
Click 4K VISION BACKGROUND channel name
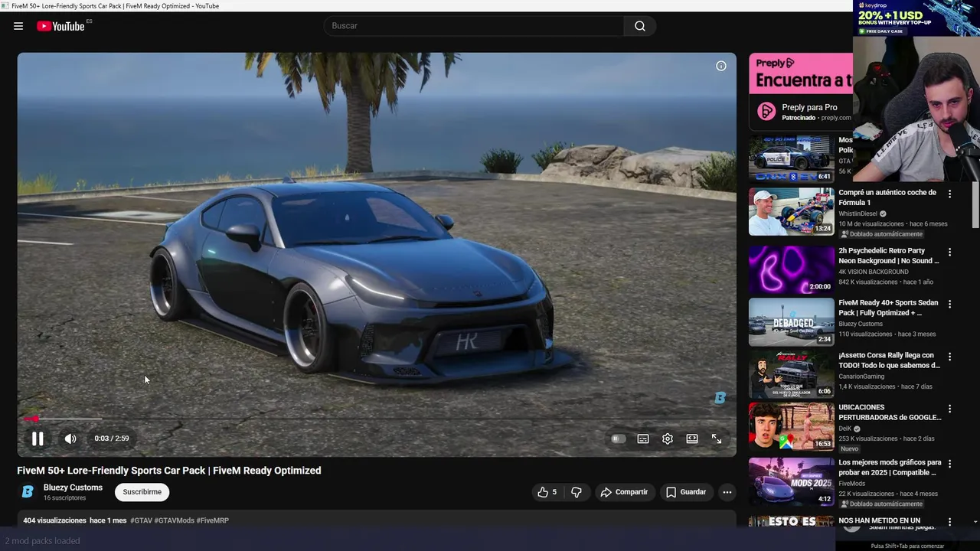[x=874, y=272]
